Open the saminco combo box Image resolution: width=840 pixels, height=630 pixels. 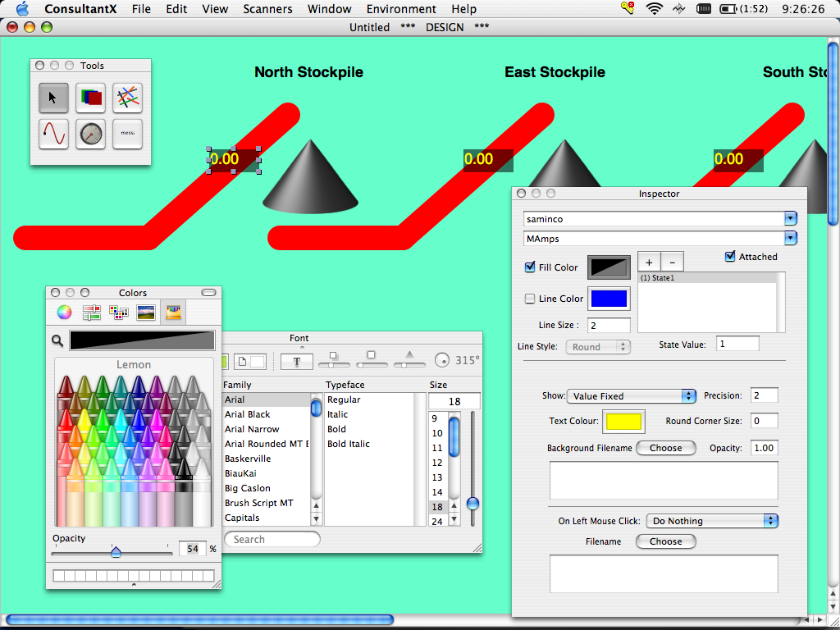pyautogui.click(x=791, y=219)
